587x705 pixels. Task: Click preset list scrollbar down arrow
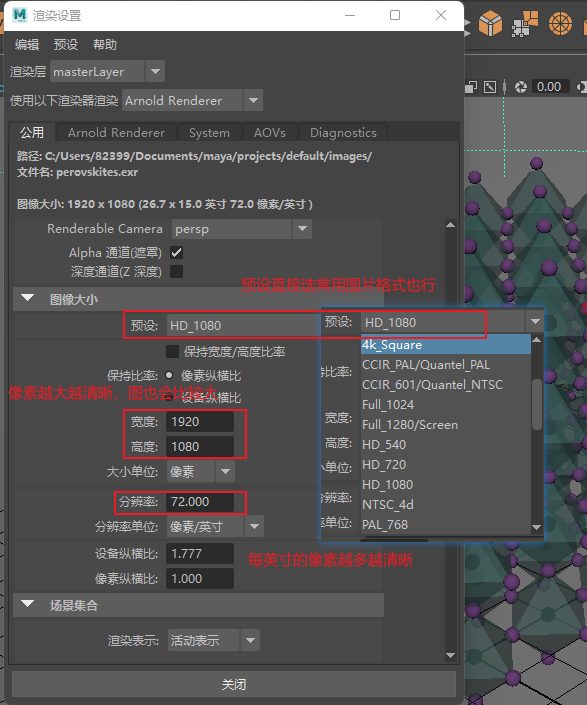coord(536,527)
